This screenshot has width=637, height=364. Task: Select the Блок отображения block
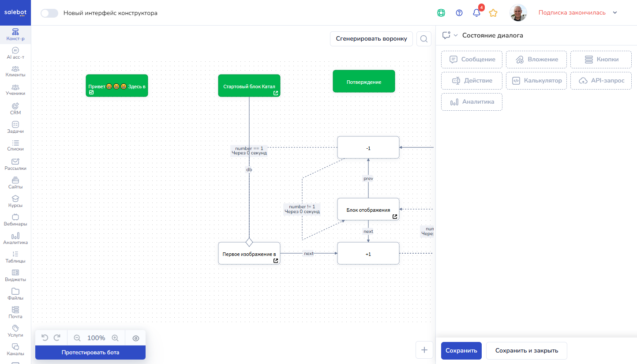[368, 210]
